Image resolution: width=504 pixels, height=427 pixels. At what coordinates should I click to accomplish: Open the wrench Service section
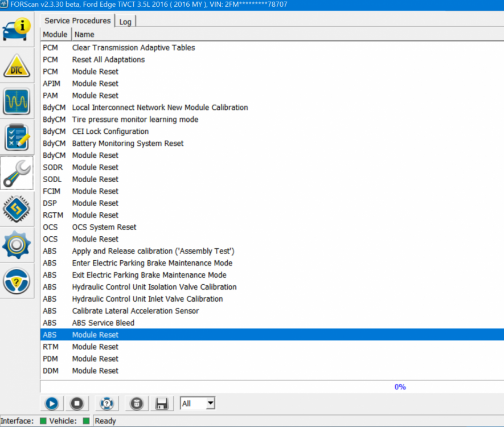(x=17, y=174)
